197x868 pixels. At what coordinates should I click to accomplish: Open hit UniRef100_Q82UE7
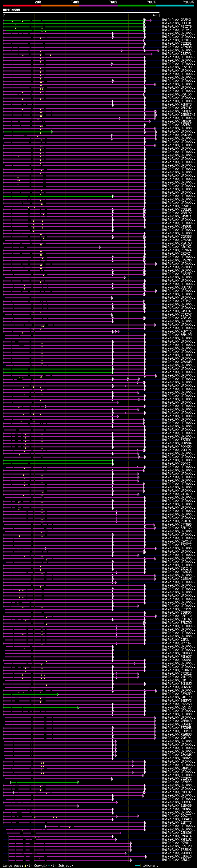(x=177, y=40)
